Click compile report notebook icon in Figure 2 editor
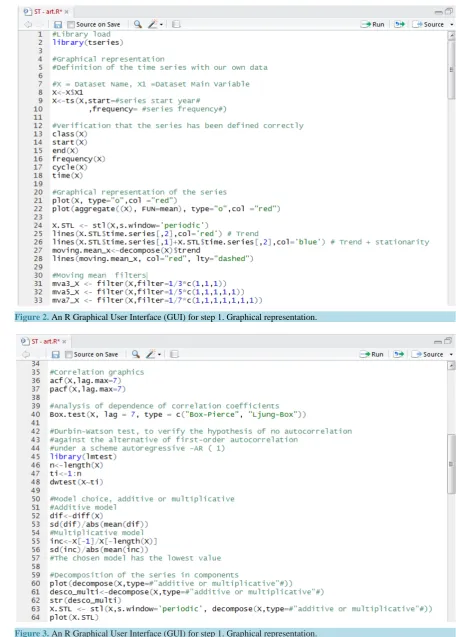The height and width of the screenshot is (637, 456). point(176,24)
